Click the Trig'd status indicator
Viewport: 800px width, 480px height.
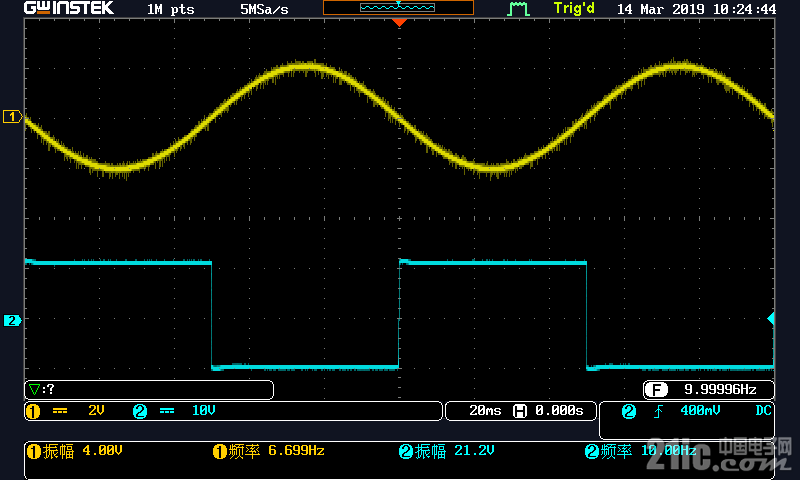[x=574, y=9]
